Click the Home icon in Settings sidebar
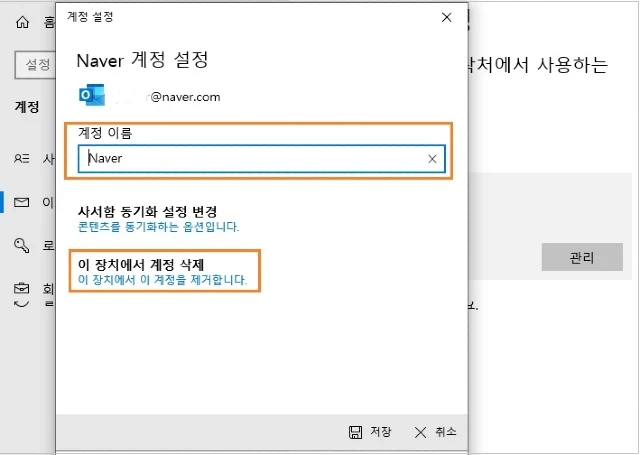 click(x=22, y=22)
